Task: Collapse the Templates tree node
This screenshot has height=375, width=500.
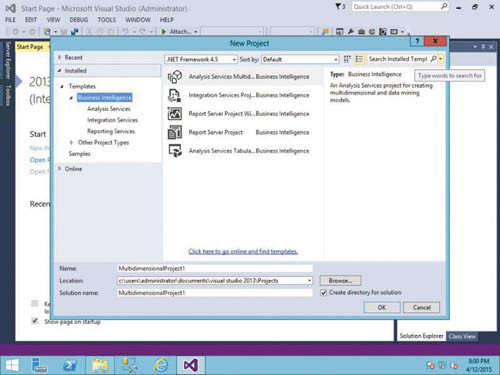Action: 62,86
